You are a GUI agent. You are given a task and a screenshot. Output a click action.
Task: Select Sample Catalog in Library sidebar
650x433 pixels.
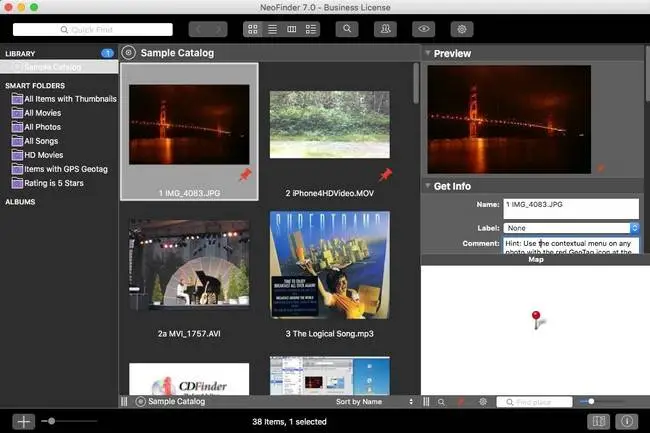click(x=59, y=67)
